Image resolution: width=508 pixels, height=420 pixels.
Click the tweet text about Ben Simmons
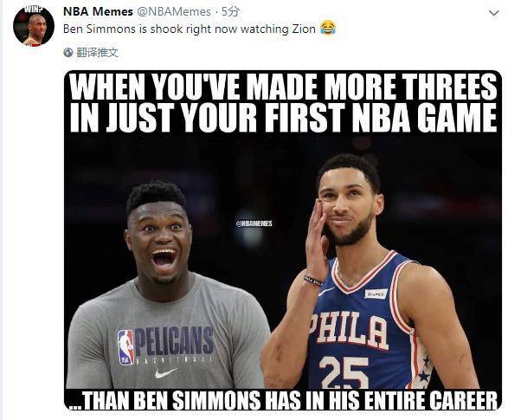tap(190, 29)
